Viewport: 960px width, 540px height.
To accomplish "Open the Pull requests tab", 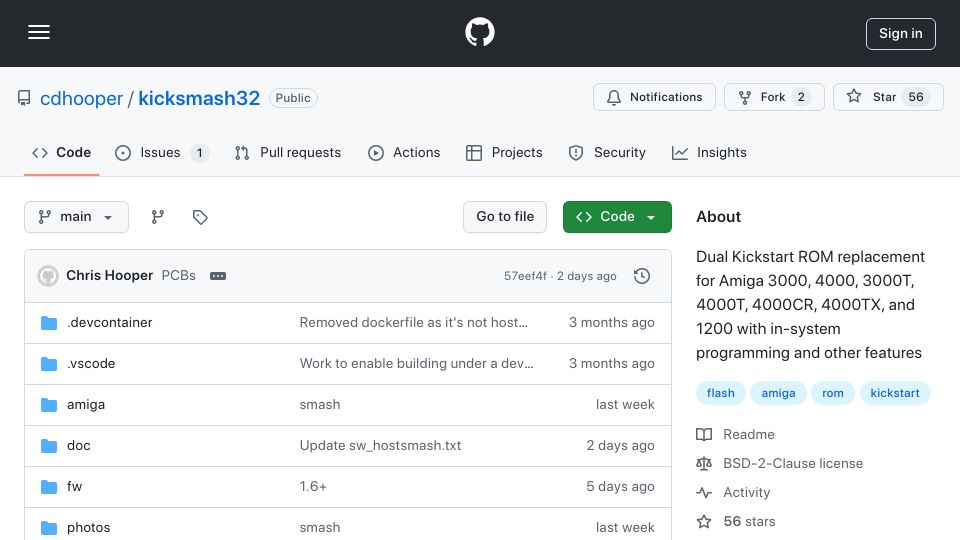I will tap(288, 152).
